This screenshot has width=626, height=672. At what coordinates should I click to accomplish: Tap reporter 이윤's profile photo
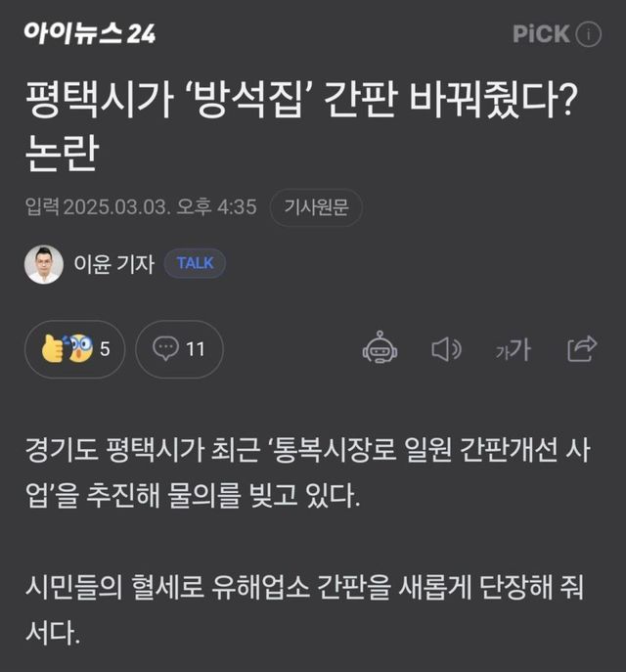[x=44, y=264]
